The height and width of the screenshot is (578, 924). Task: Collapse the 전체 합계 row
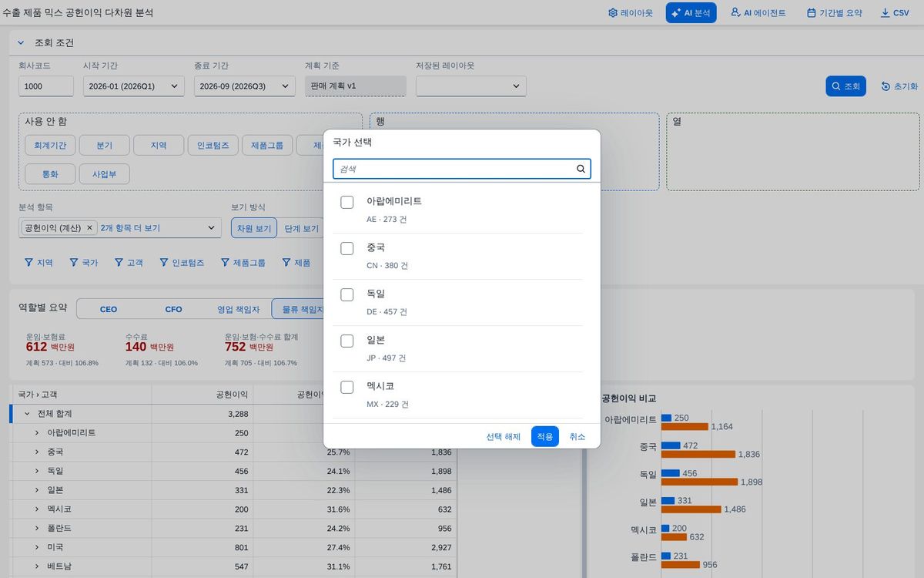pos(27,414)
